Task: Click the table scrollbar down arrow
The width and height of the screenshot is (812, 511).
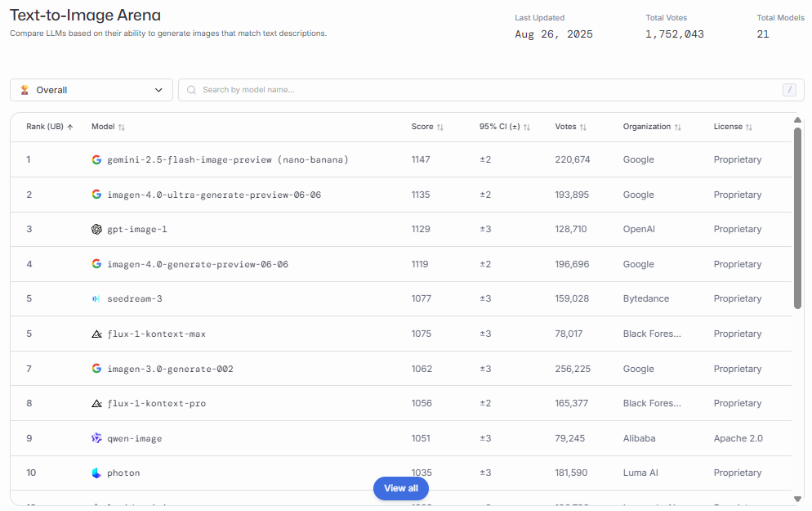Action: (797, 499)
